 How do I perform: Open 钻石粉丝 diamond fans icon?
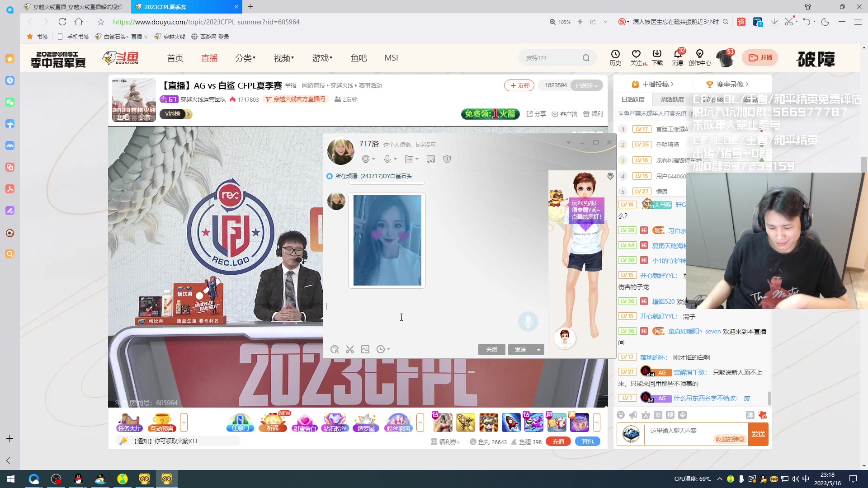click(x=335, y=422)
